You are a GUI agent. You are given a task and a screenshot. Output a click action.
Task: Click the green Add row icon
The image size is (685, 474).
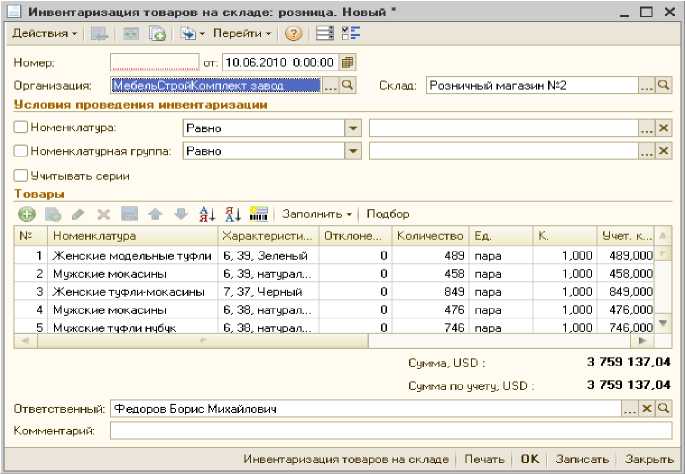tap(27, 214)
